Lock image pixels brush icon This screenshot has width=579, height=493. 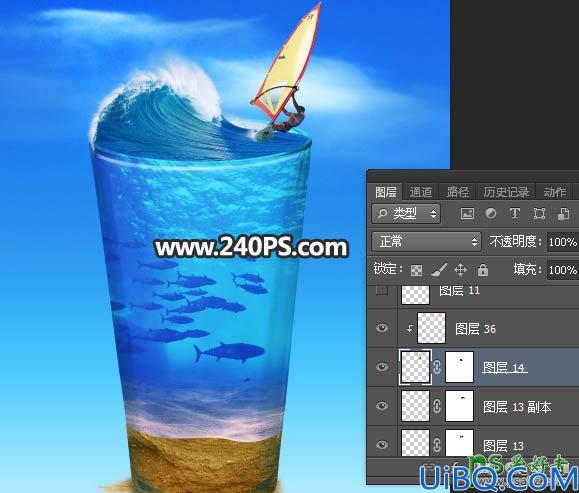tap(439, 270)
